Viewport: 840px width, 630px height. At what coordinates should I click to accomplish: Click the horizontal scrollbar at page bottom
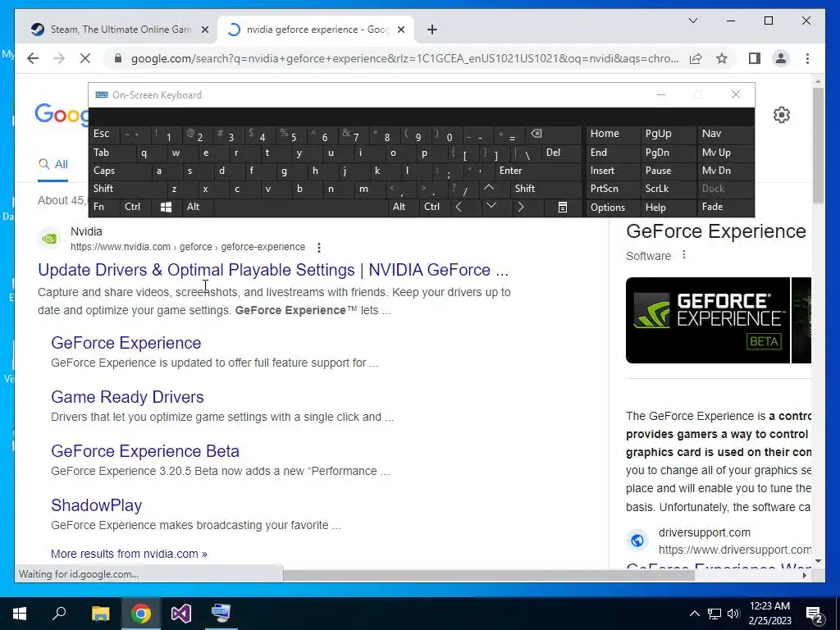click(x=487, y=575)
